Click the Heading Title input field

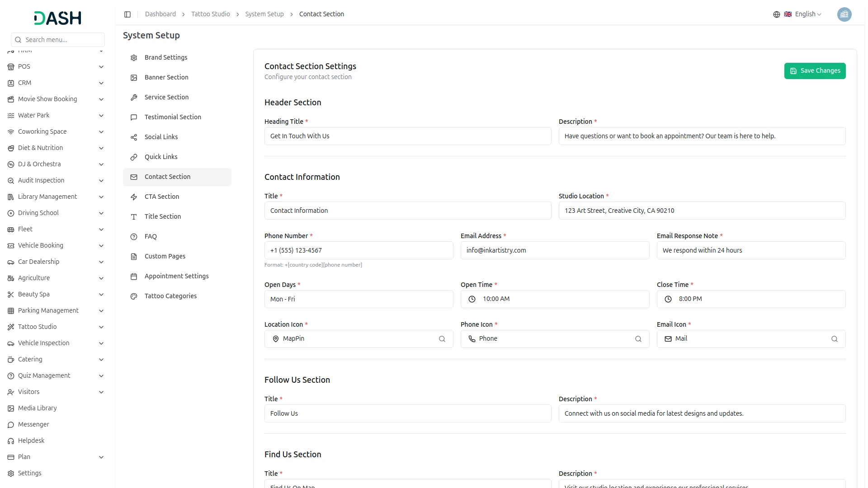407,136
